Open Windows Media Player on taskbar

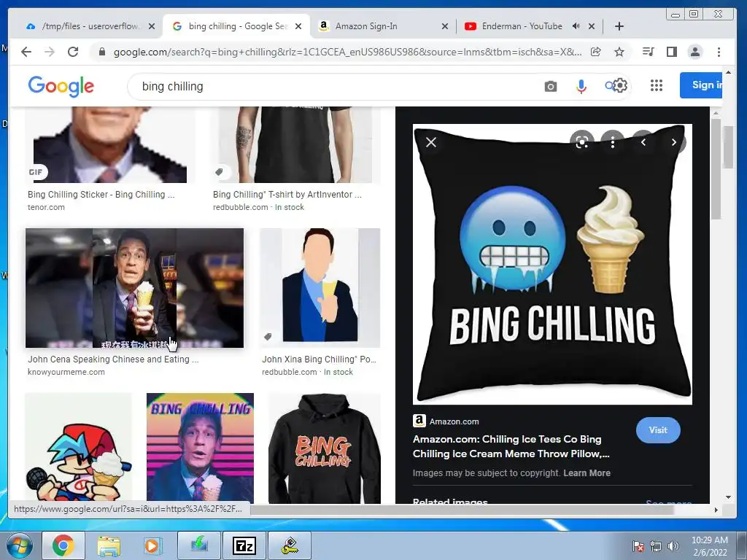tap(152, 545)
